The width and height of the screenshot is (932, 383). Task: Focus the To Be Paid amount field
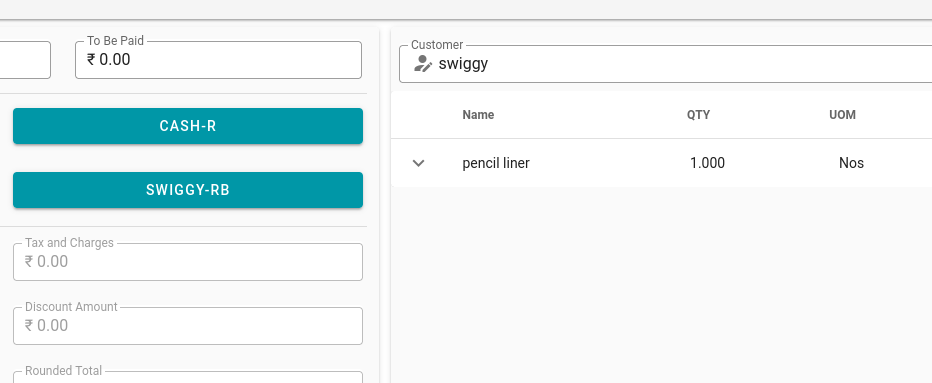pyautogui.click(x=218, y=59)
